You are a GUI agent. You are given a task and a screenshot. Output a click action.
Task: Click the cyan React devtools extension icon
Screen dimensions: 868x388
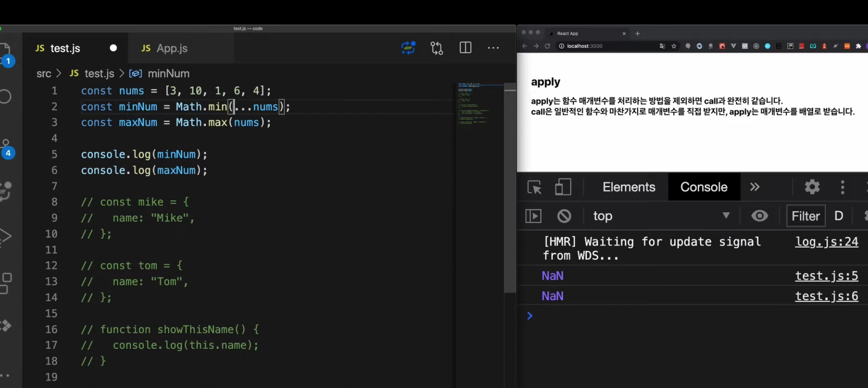click(768, 46)
